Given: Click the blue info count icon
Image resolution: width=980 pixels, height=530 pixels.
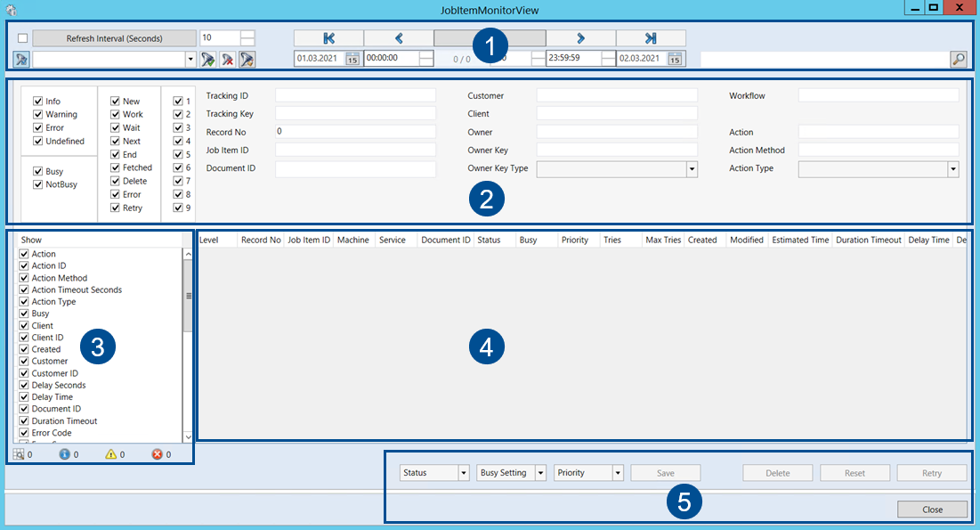Looking at the screenshot, I should (64, 454).
